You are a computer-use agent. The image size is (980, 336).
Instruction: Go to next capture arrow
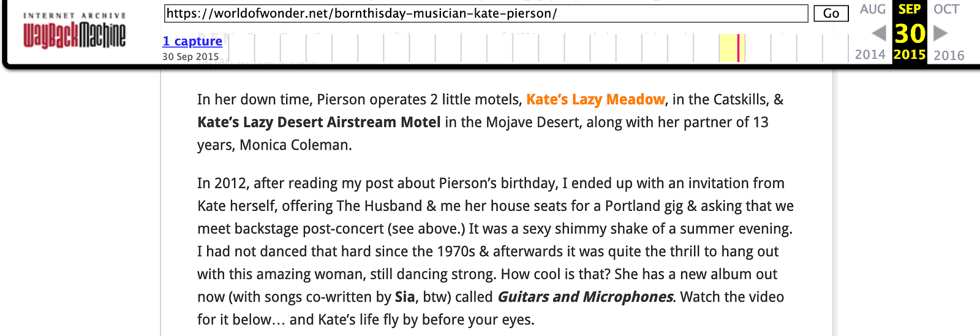[x=940, y=33]
